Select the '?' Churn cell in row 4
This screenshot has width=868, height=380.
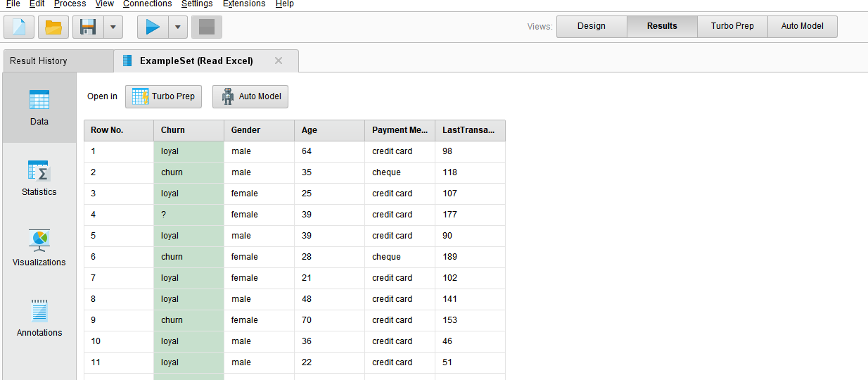(x=189, y=215)
